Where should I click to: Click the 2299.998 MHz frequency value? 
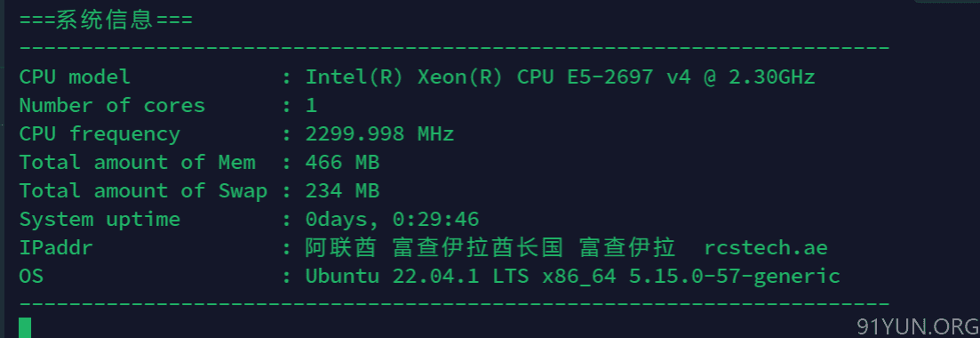point(379,134)
